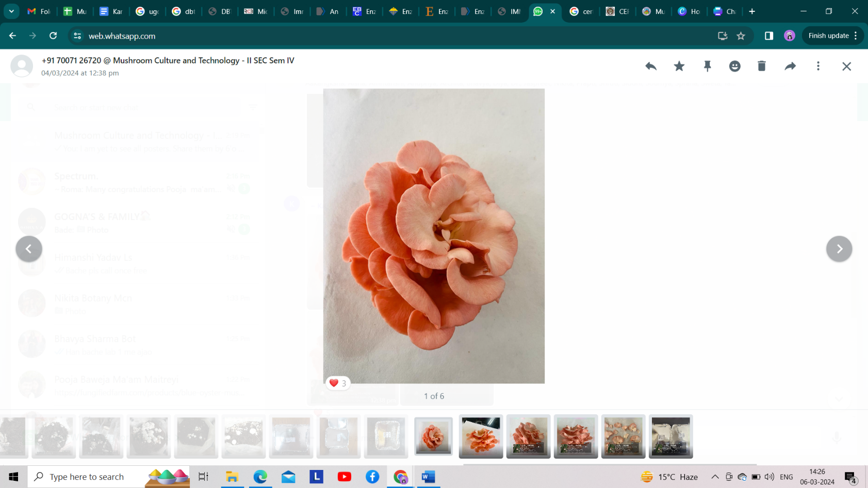
Task: Pin this media message
Action: [707, 66]
